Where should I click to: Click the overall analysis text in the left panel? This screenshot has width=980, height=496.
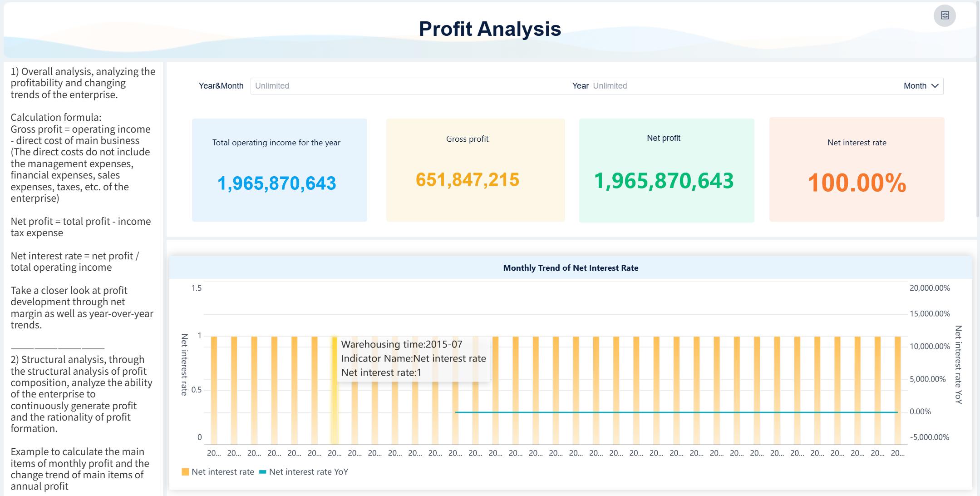point(83,83)
